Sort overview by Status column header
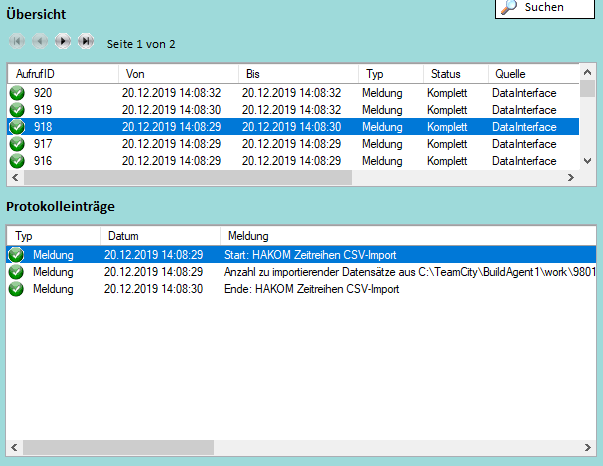Viewport: 603px width, 466px height. pyautogui.click(x=453, y=74)
